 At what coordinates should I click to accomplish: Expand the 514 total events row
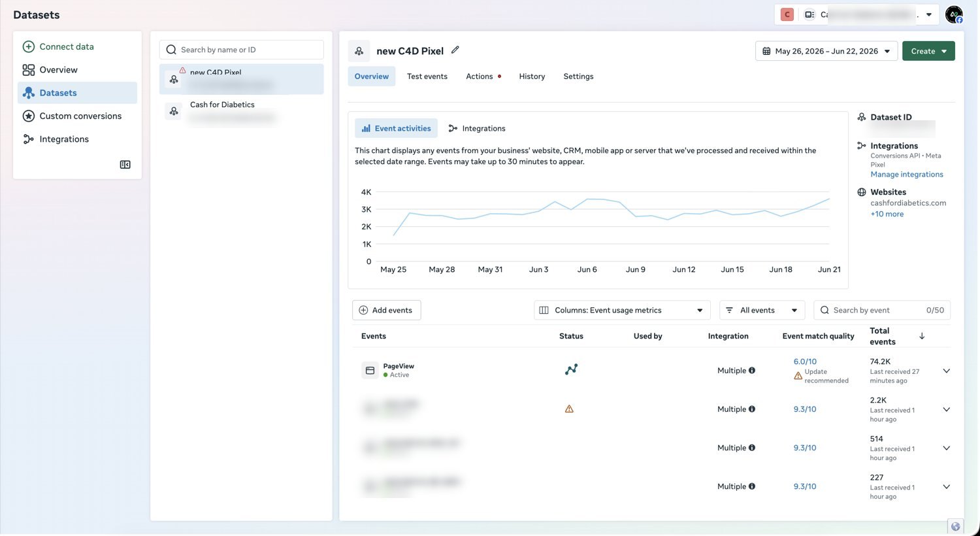point(946,448)
